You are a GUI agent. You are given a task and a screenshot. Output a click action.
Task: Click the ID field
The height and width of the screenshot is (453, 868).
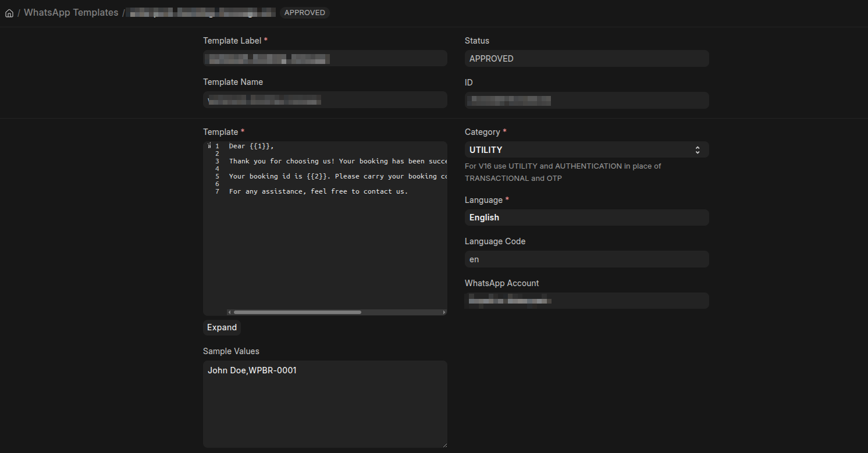pyautogui.click(x=587, y=100)
